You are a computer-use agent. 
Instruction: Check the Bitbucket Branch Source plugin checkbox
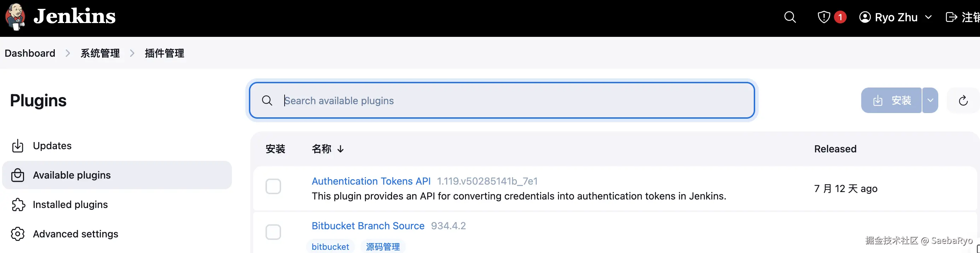coord(273,232)
